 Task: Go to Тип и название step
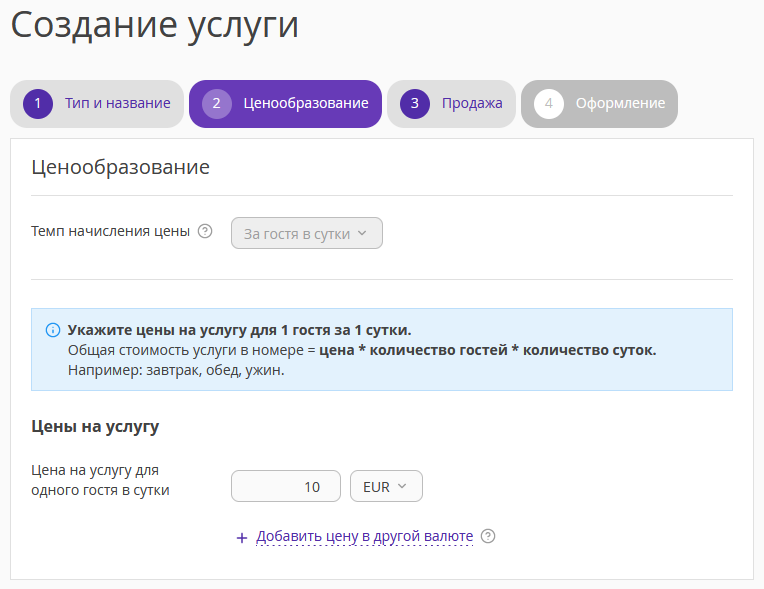click(97, 104)
